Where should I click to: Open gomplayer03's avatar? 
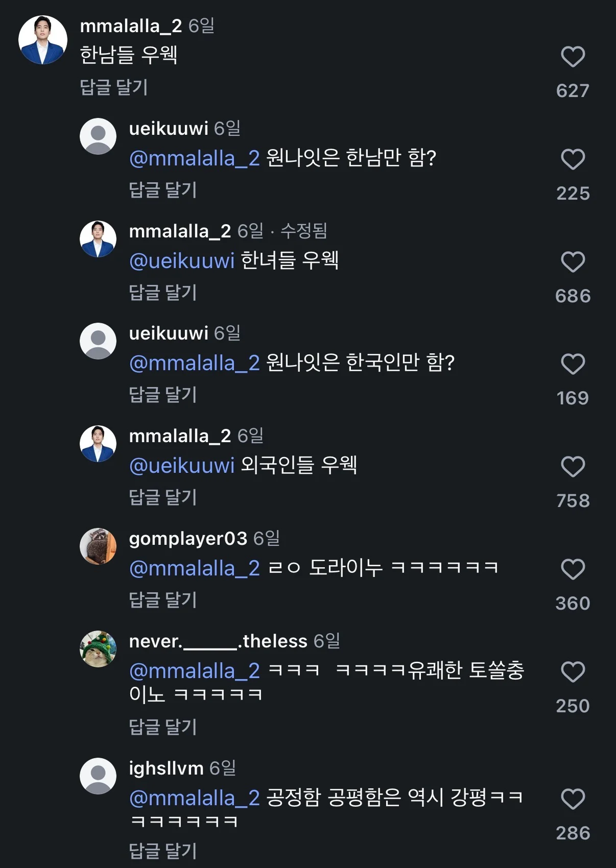point(98,546)
